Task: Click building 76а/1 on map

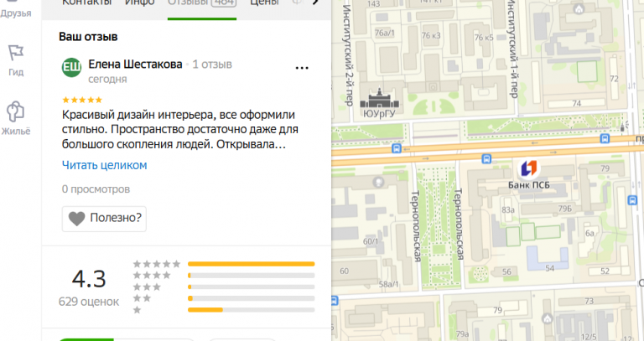Action: (384, 33)
